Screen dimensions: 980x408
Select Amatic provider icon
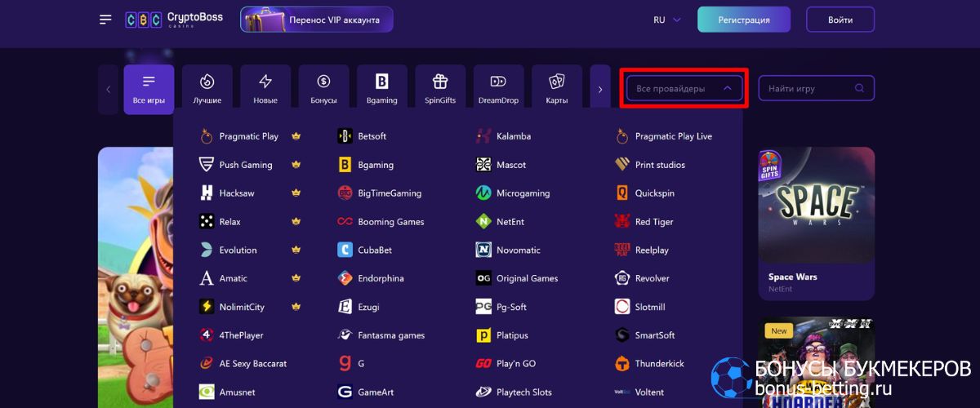(x=206, y=278)
